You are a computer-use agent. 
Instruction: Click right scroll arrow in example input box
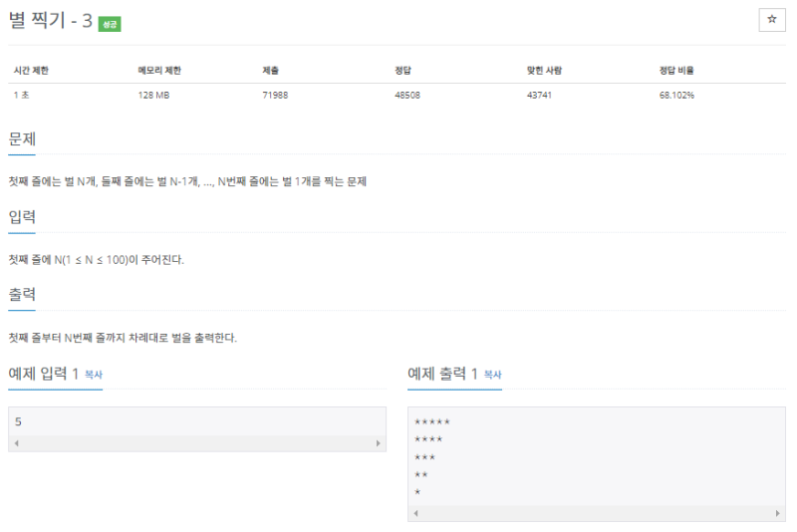[378, 443]
